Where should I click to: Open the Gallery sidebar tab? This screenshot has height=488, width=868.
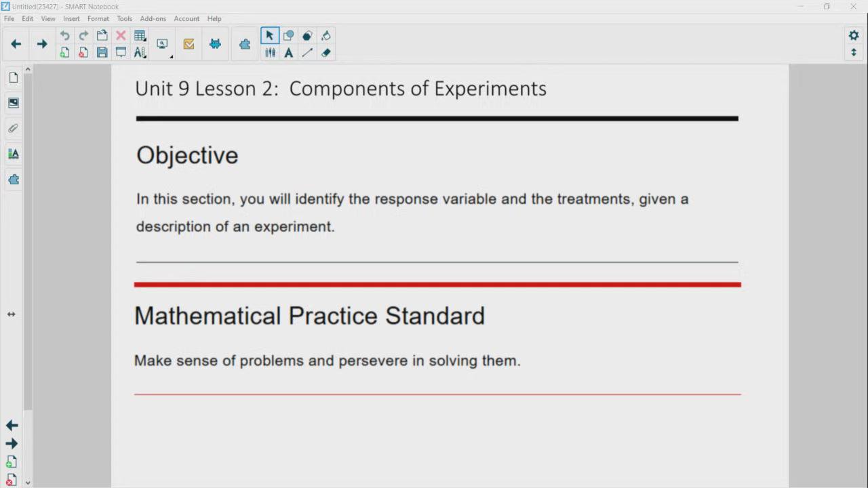pos(13,103)
